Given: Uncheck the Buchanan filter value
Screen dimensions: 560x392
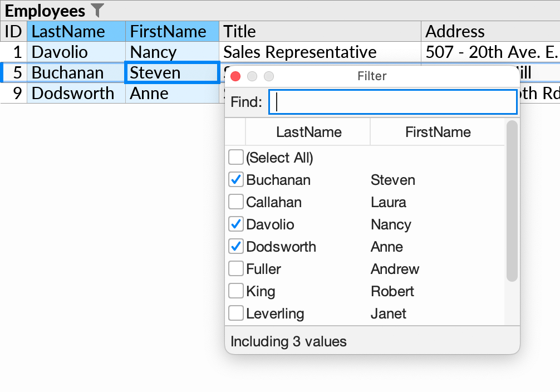Looking at the screenshot, I should pyautogui.click(x=236, y=179).
